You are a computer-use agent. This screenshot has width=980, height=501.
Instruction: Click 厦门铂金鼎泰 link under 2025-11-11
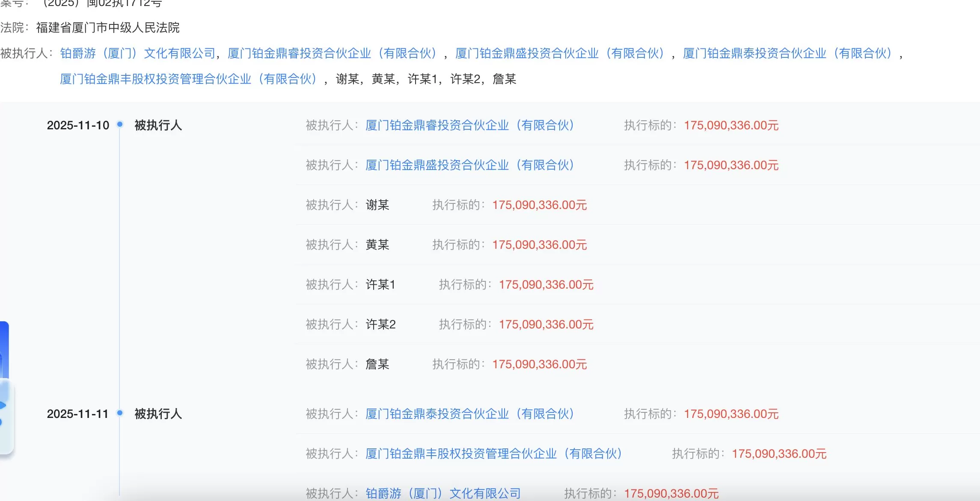pos(469,414)
